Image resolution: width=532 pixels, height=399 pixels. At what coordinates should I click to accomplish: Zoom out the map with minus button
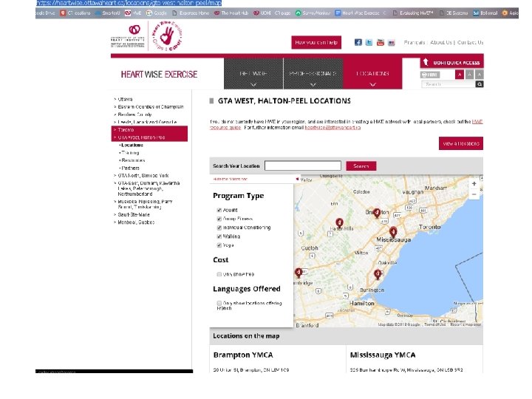coord(474,194)
